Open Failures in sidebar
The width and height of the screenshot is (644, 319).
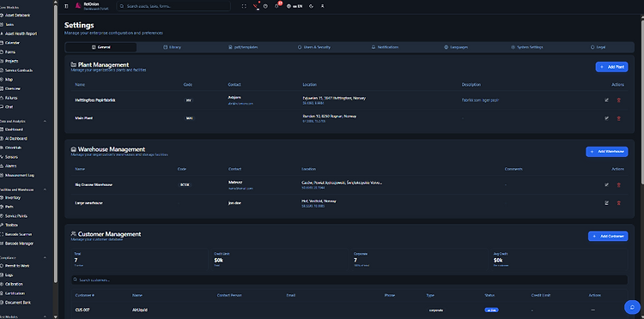coord(11,98)
